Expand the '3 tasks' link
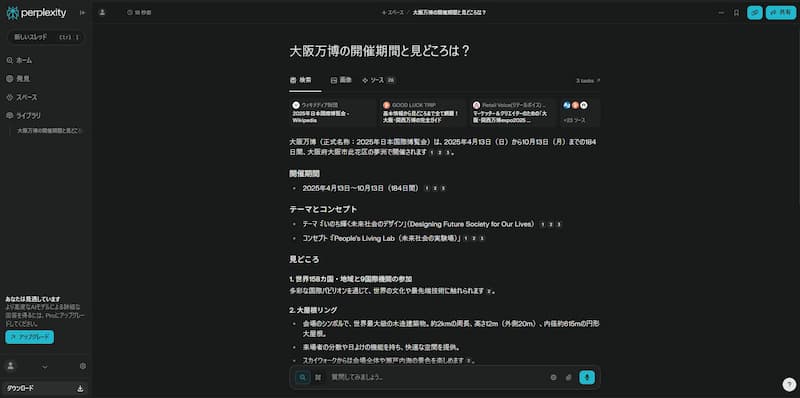800x398 pixels. coord(588,81)
